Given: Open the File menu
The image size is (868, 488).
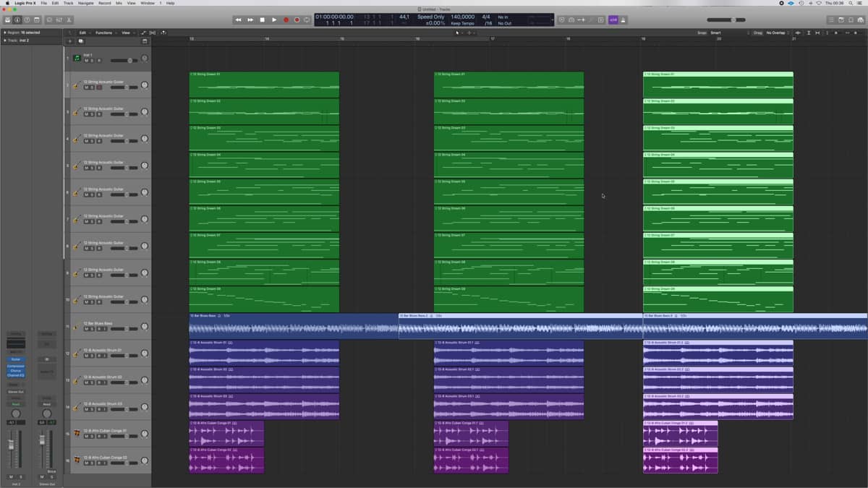Looking at the screenshot, I should [44, 3].
